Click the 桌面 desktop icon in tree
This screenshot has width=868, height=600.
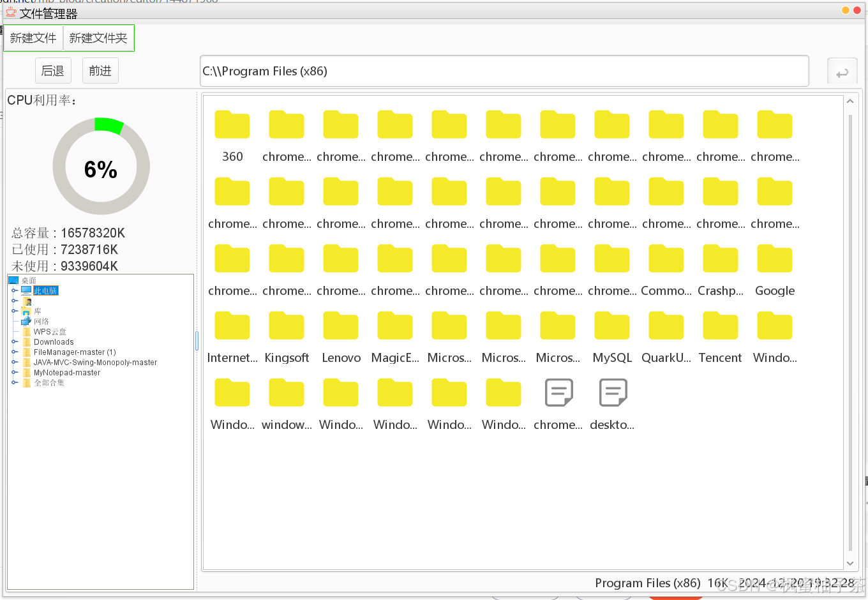[13, 280]
